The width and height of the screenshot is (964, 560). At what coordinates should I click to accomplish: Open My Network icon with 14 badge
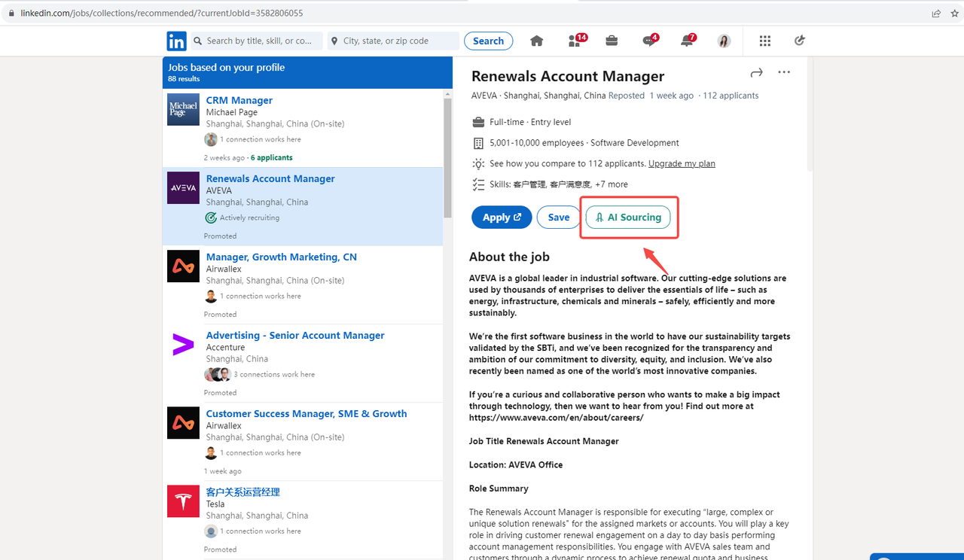click(575, 41)
